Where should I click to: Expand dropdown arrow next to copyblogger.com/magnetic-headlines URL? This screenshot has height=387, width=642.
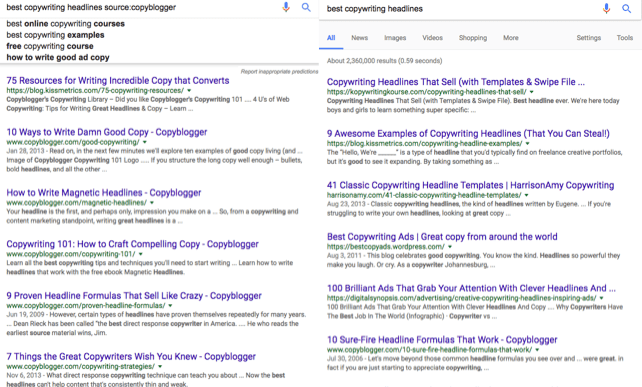coord(152,203)
